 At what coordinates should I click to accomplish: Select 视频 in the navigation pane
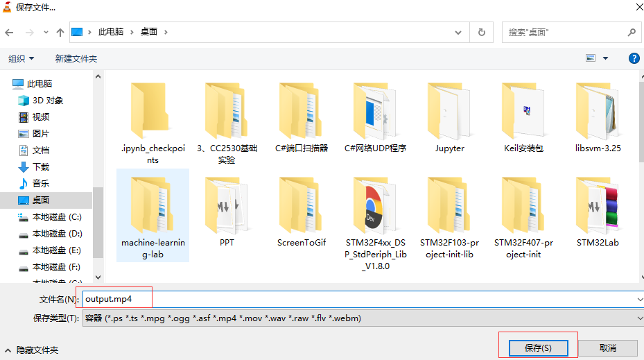[x=34, y=117]
